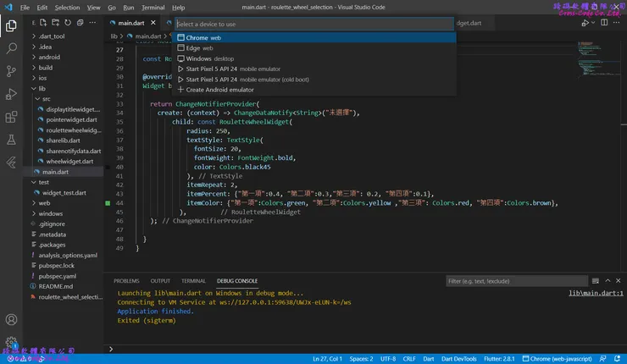Select Chrome web device from list
This screenshot has height=364, width=627.
coord(203,38)
